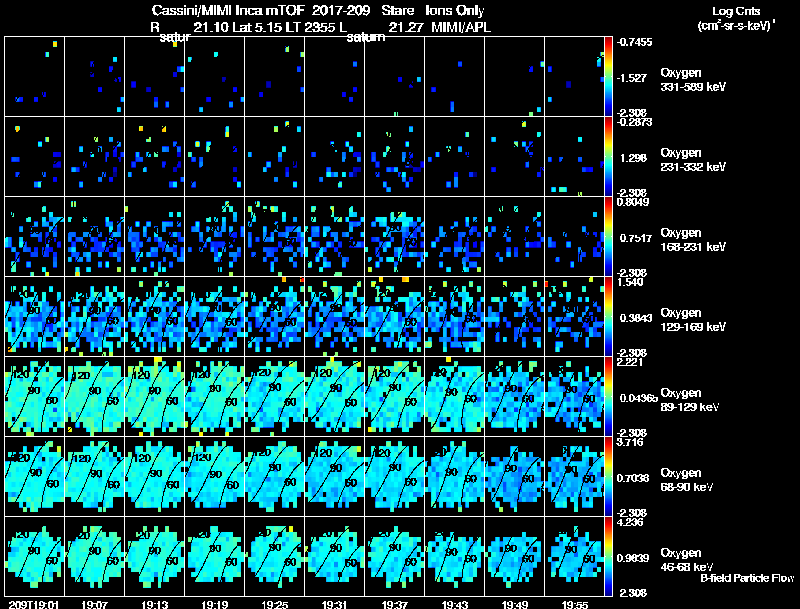Click the Oxygen 331-589 keV color bar

coord(608,77)
